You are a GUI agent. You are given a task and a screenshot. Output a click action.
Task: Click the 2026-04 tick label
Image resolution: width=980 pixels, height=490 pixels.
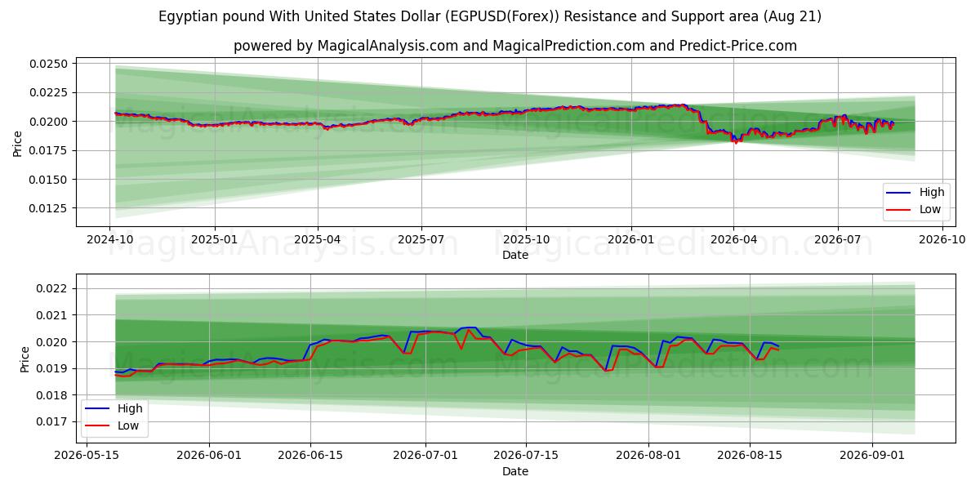click(733, 240)
